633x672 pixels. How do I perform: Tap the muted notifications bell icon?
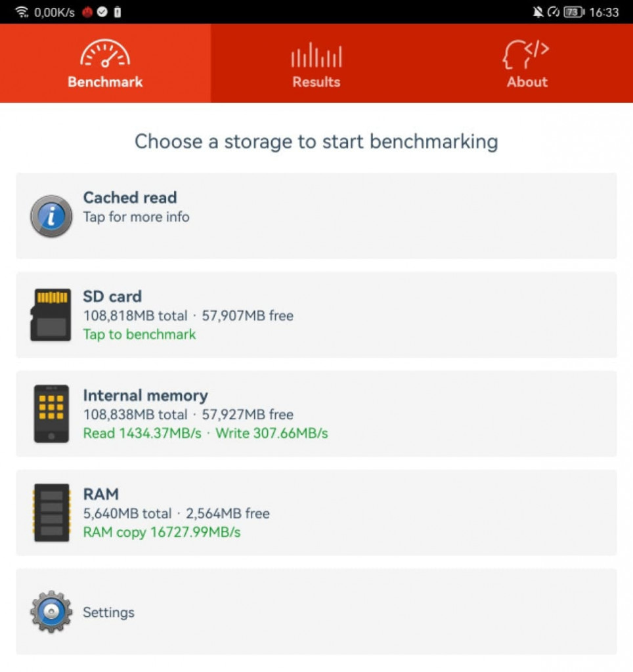538,12
